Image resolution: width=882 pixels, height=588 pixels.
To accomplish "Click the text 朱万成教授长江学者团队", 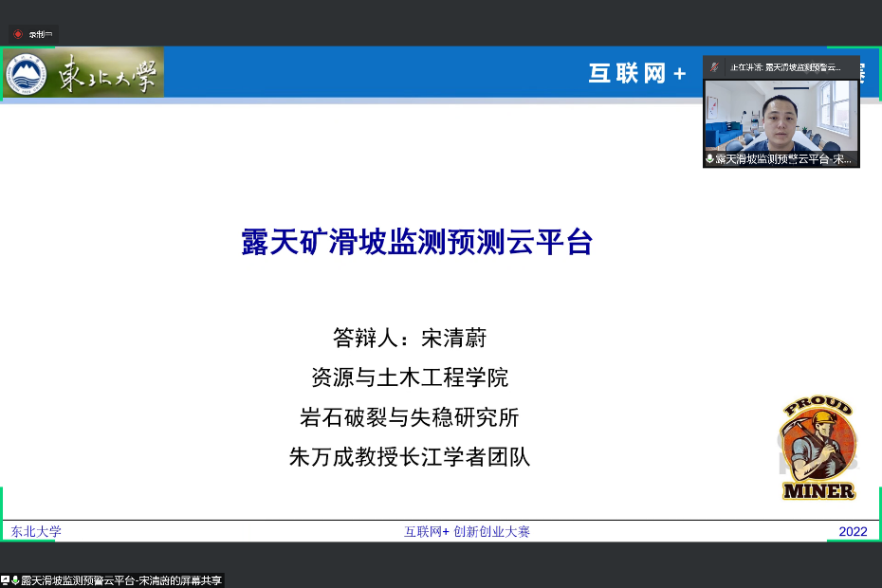I will point(409,457).
